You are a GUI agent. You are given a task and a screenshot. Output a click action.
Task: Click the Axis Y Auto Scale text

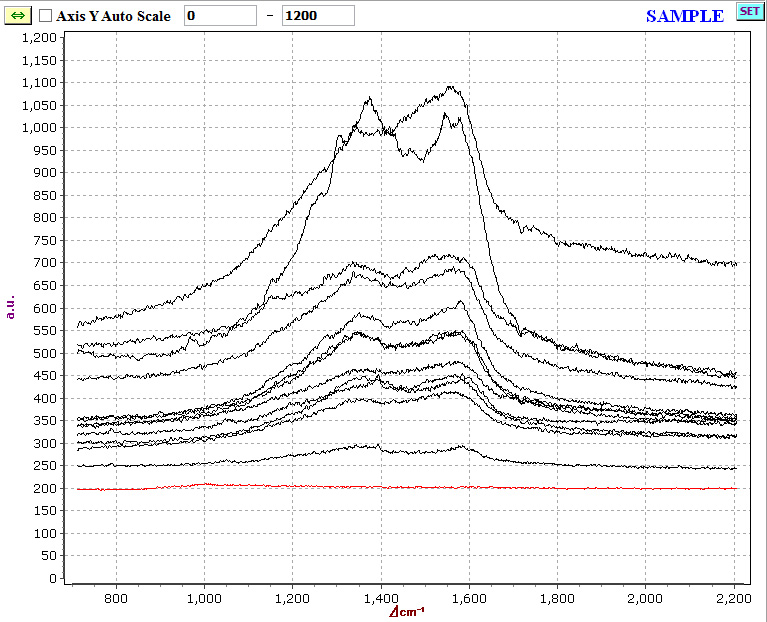coord(113,16)
